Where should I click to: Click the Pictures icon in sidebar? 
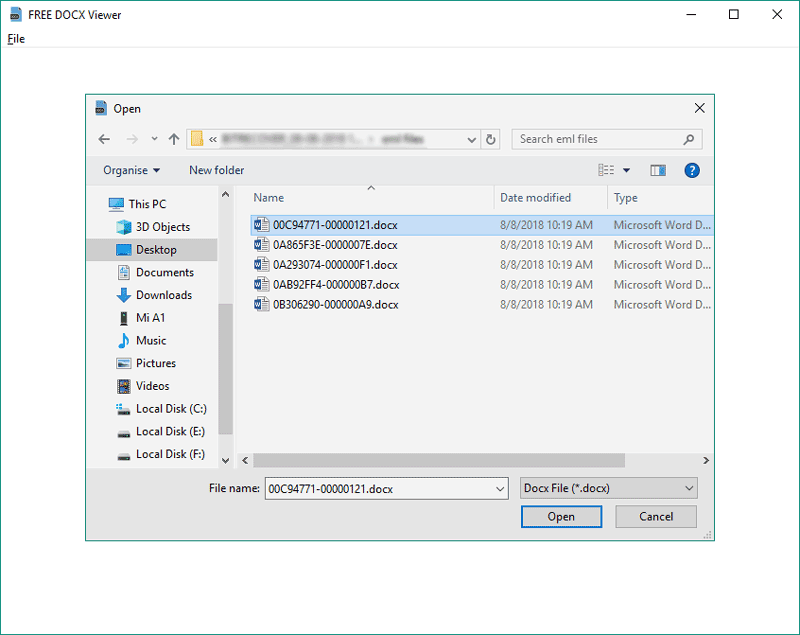(123, 363)
